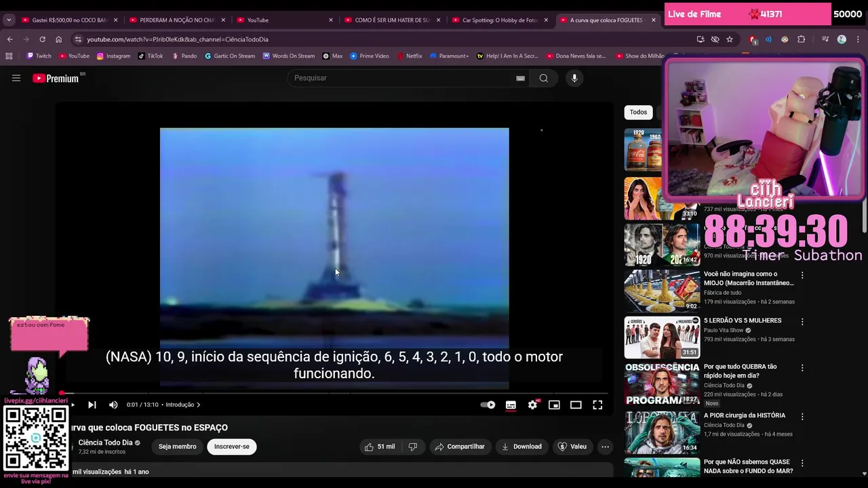Image resolution: width=868 pixels, height=488 pixels.
Task: Select the Todos filter chip
Action: coord(638,113)
